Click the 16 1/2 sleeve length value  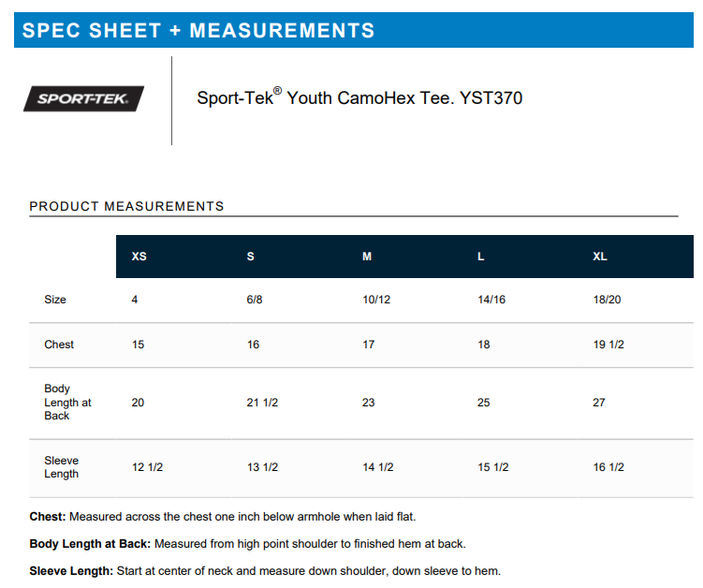pyautogui.click(x=608, y=467)
